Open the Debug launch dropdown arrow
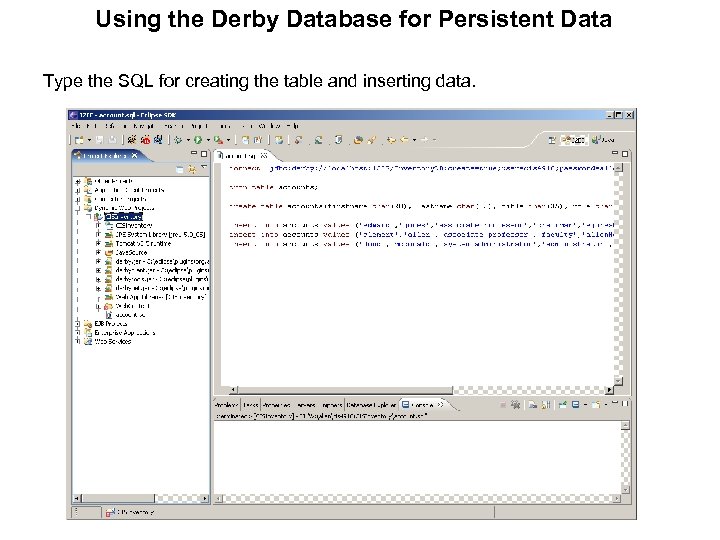The width and height of the screenshot is (720, 540). click(188, 140)
